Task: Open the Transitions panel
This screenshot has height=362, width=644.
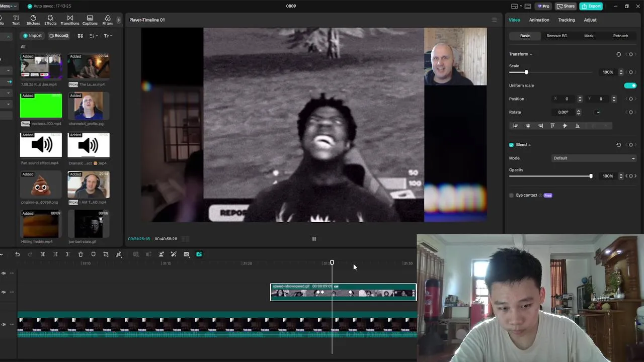Action: coord(70,20)
